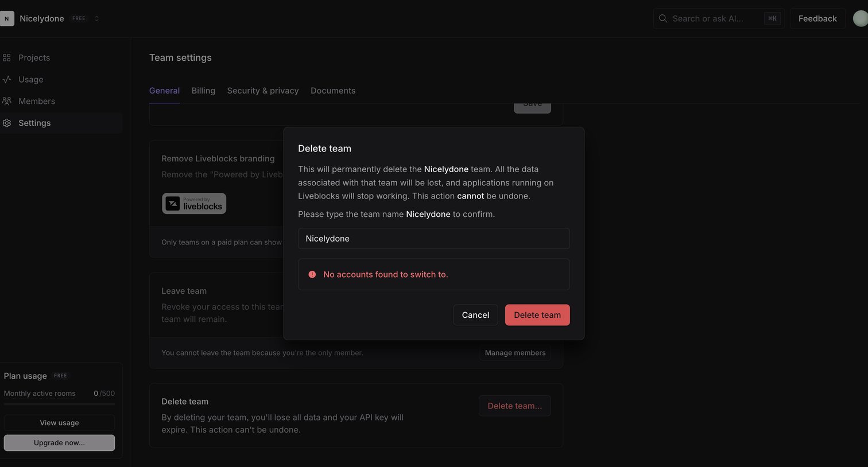Viewport: 868px width, 467px height.
Task: Open Settings in the sidebar
Action: [61, 123]
